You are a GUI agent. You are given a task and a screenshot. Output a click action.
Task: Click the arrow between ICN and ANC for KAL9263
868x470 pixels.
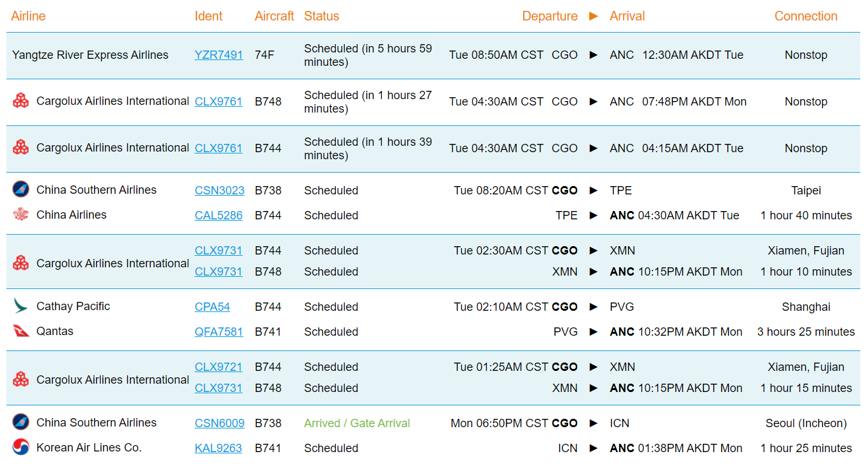click(594, 448)
